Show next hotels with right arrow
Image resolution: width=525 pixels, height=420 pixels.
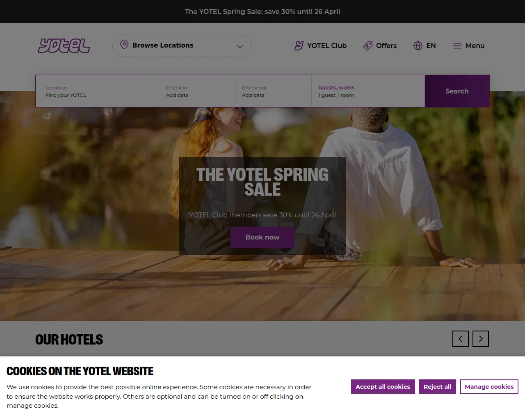pos(481,339)
